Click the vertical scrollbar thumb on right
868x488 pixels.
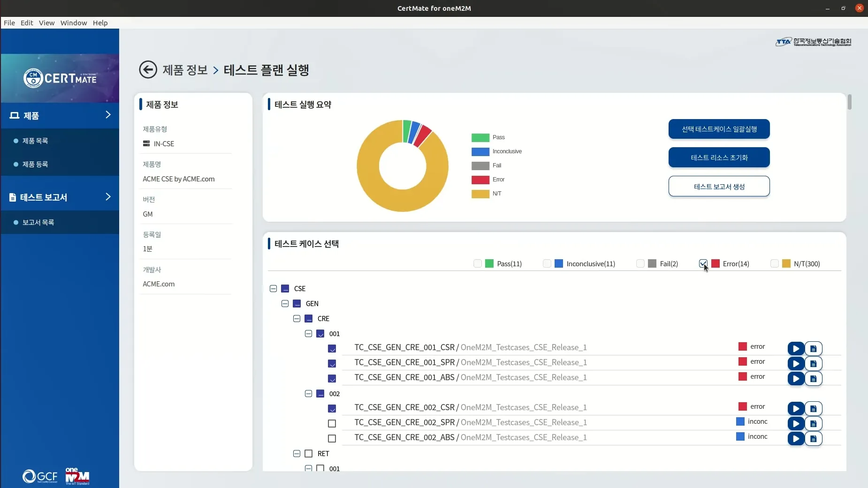[x=849, y=102]
